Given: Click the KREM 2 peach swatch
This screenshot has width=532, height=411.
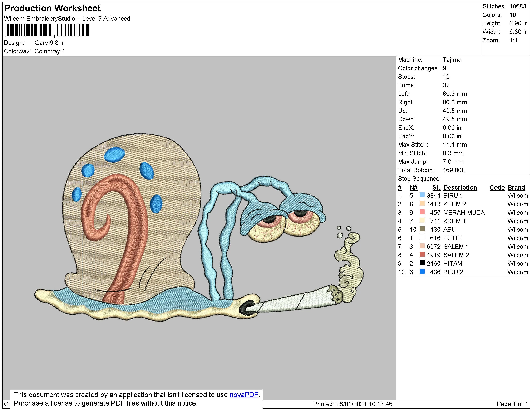Looking at the screenshot, I should click(x=422, y=203).
